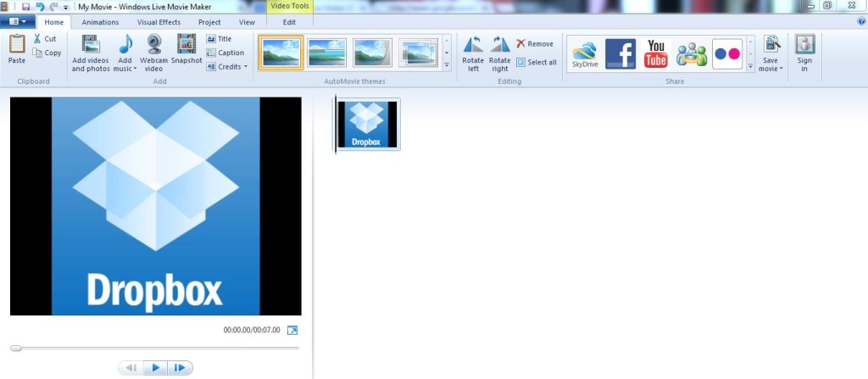View the preview in full screen
The width and height of the screenshot is (868, 379).
coord(292,330)
